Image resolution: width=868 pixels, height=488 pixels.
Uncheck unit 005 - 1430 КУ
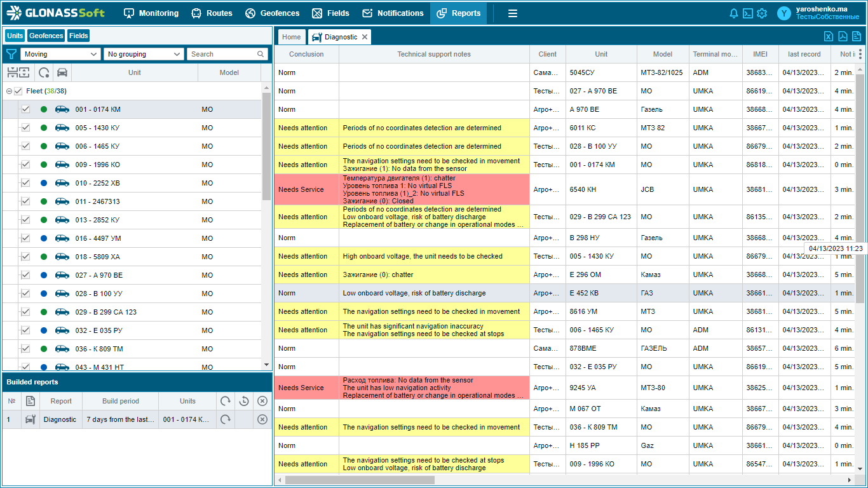coord(25,128)
